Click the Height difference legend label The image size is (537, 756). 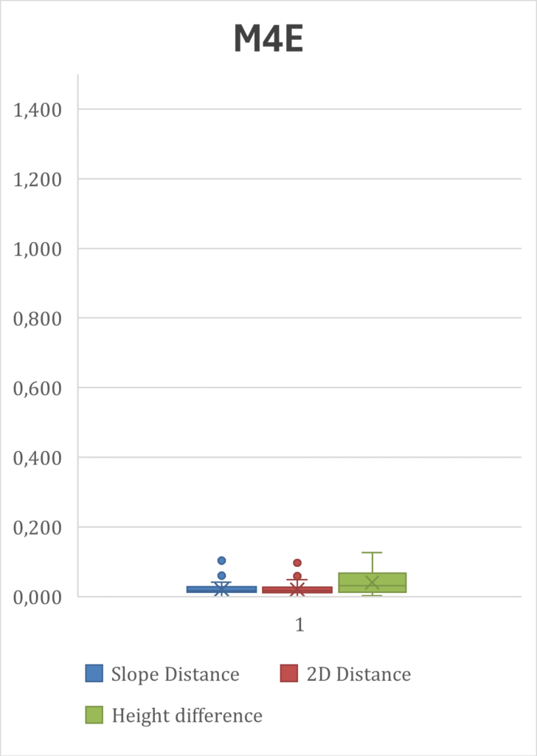coord(187,715)
